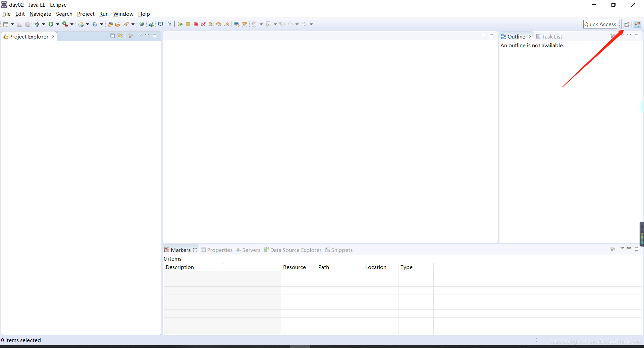This screenshot has height=348, width=644.
Task: Toggle Link with Editor in Project Explorer
Action: 120,36
